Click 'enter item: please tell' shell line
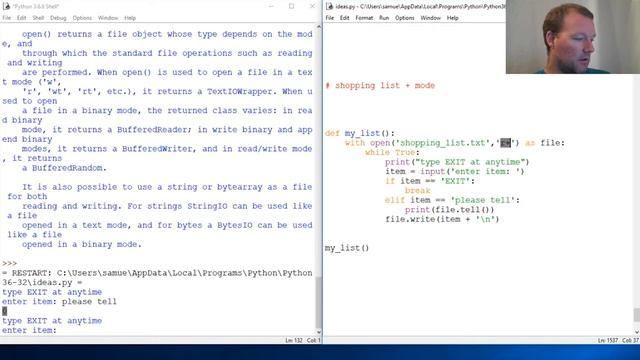Screen dimensions: 640x360 tap(59, 302)
